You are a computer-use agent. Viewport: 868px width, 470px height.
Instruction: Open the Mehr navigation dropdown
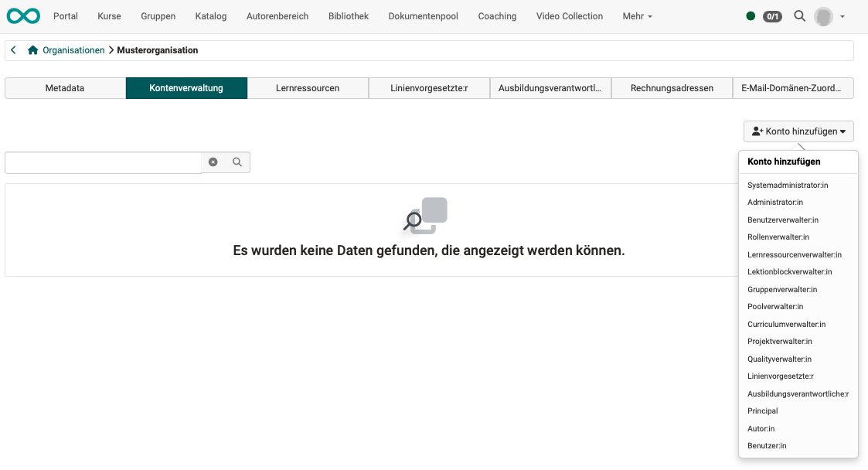637,15
